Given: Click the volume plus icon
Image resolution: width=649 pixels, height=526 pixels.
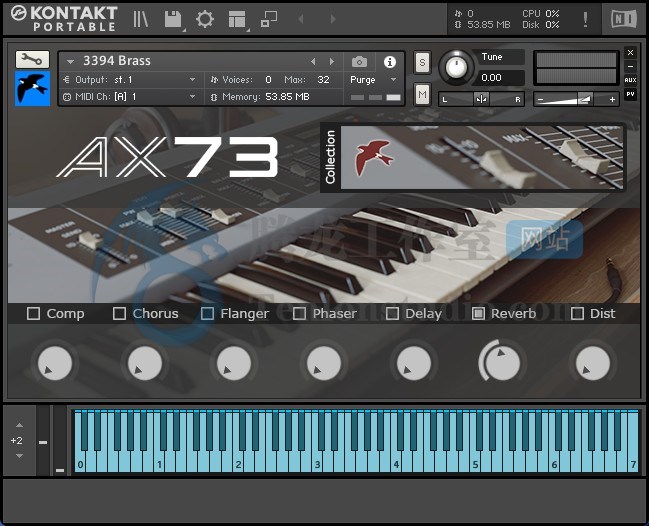Looking at the screenshot, I should 612,100.
